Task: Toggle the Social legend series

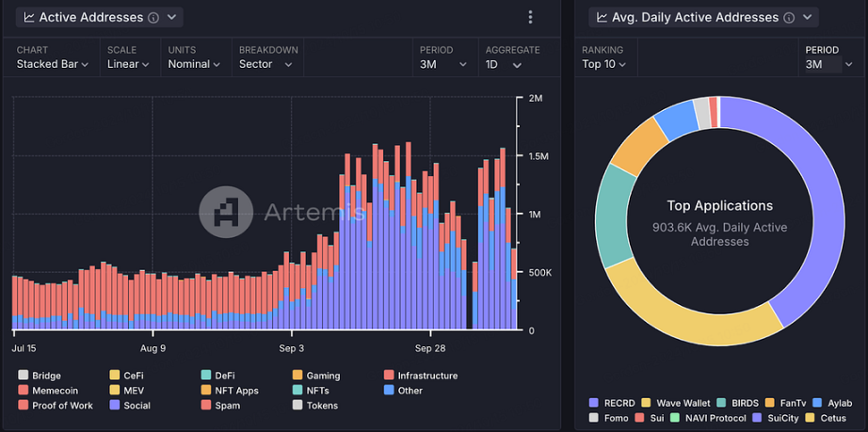Action: (x=130, y=406)
